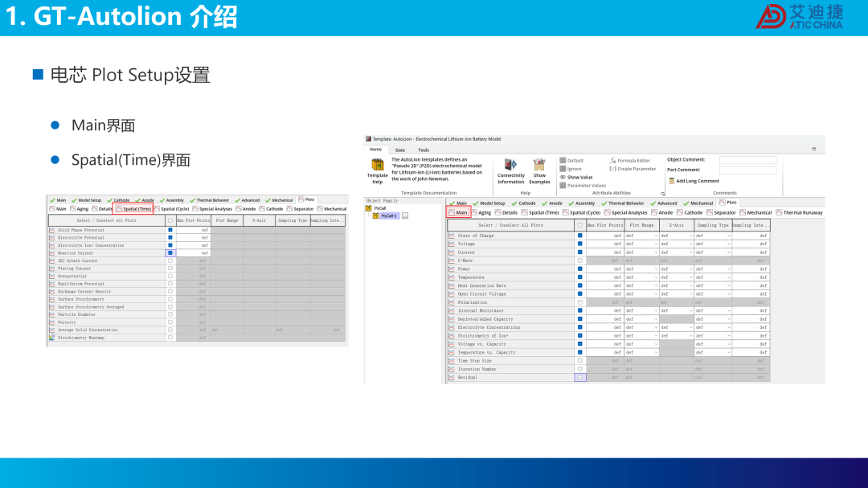The image size is (868, 488).
Task: Click the MyCell folder icon in Object Family
Action: [369, 208]
